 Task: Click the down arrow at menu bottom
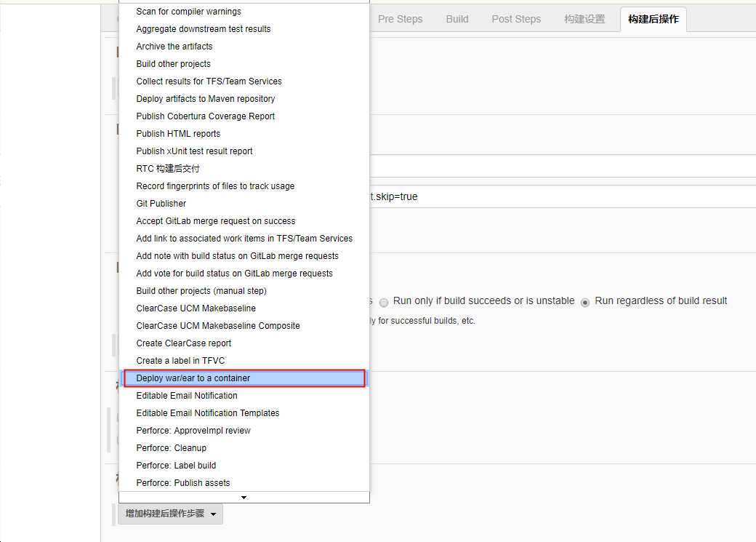click(244, 497)
